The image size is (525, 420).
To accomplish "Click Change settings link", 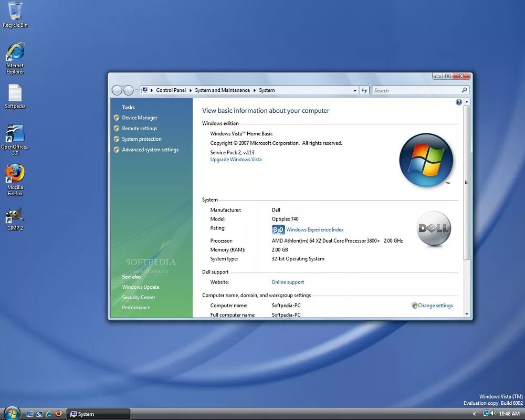I will click(435, 306).
